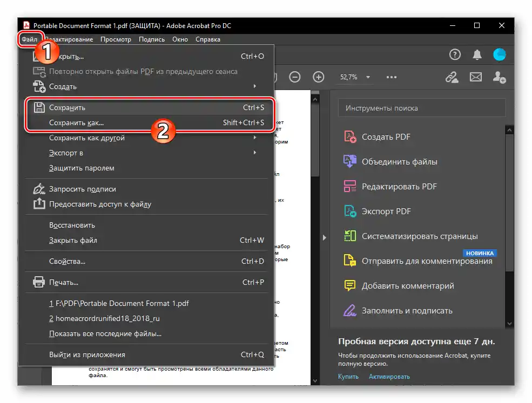This screenshot has width=532, height=403.
Task: Click the zoom in plus icon
Action: pyautogui.click(x=318, y=77)
